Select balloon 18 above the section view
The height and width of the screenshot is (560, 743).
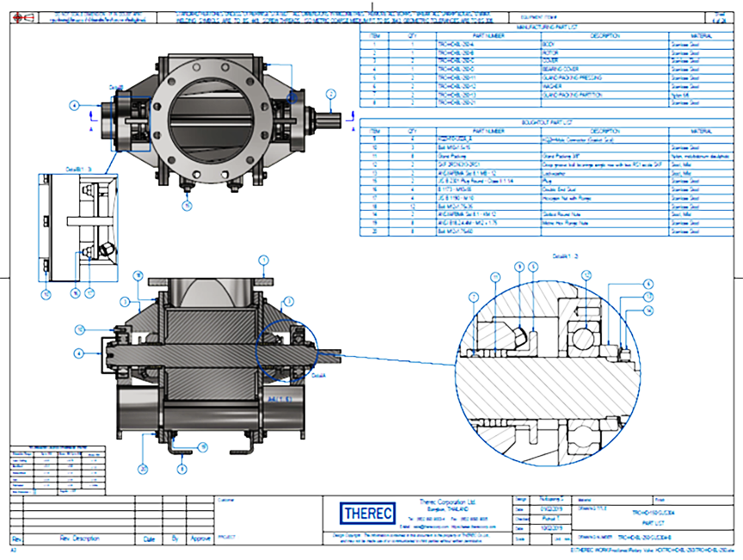click(138, 275)
